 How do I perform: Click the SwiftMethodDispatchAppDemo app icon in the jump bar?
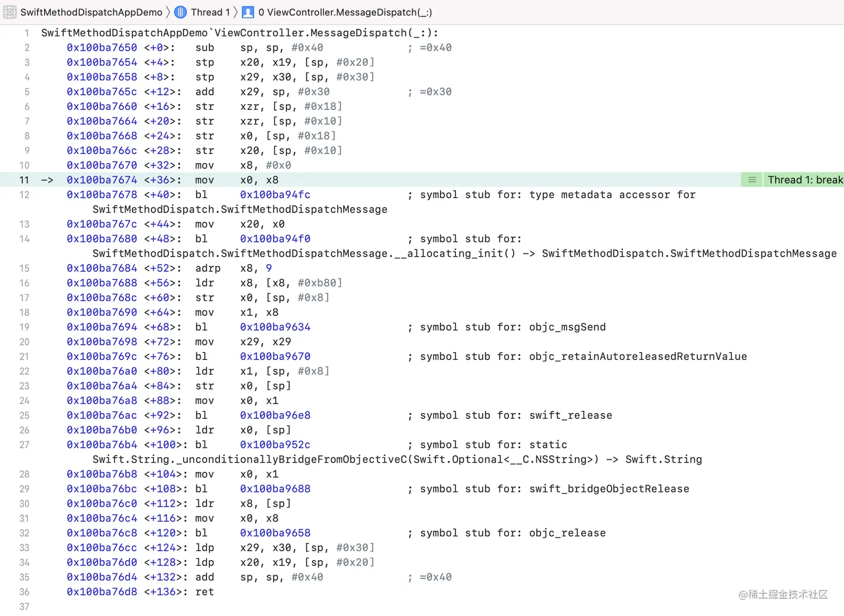10,12
